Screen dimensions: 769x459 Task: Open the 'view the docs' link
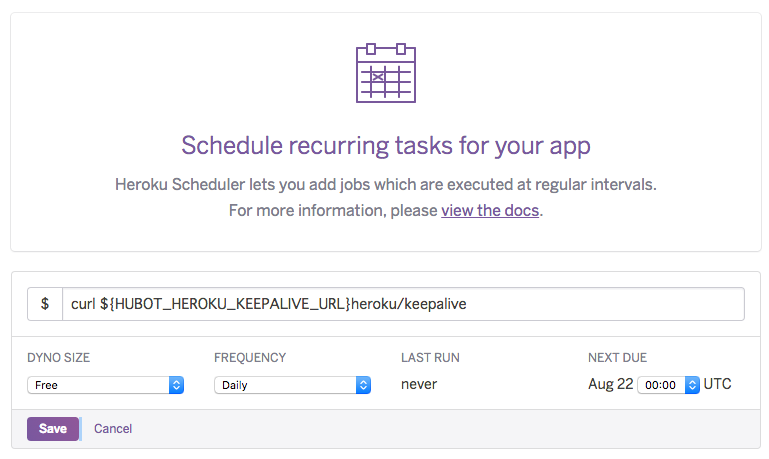490,210
